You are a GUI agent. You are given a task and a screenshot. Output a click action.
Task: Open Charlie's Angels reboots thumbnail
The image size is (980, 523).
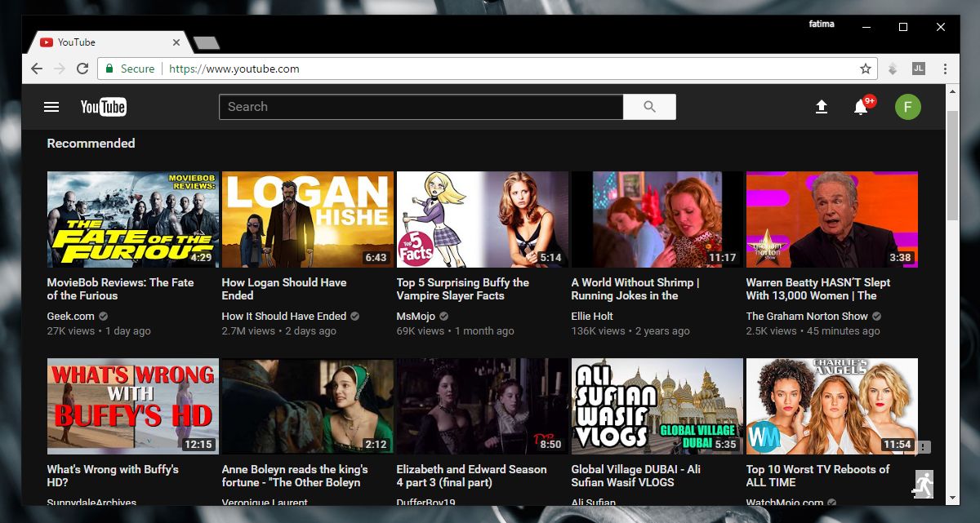pyautogui.click(x=832, y=406)
